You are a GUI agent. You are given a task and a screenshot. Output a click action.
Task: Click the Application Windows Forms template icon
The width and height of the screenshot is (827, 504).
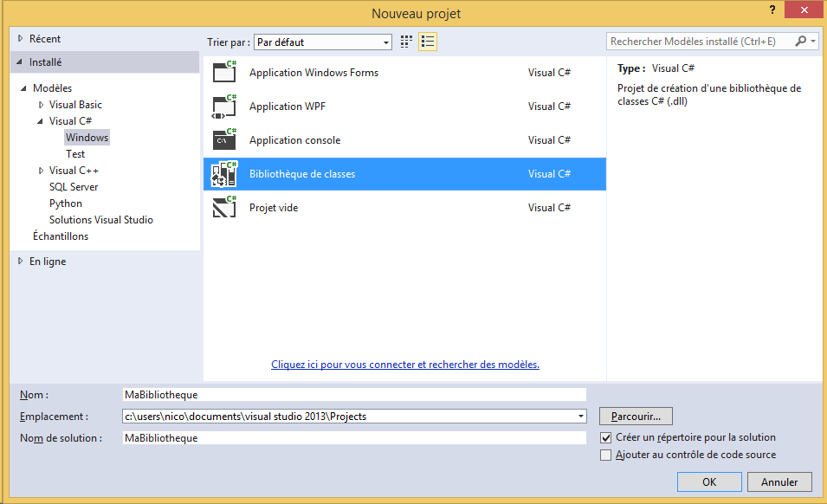[x=224, y=72]
